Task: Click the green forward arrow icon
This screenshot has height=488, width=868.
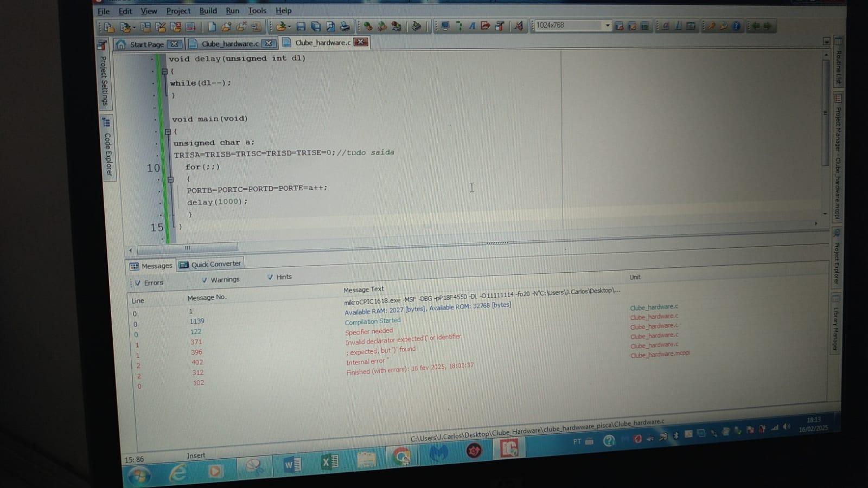Action: click(x=767, y=25)
